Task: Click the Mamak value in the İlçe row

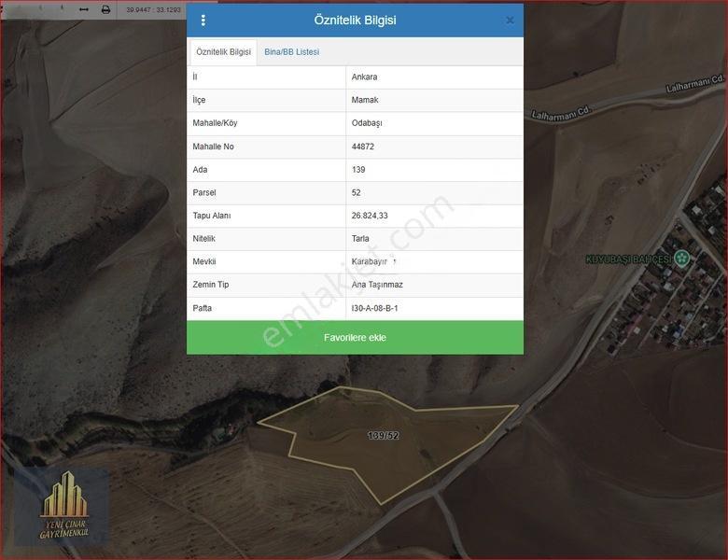Action: (x=365, y=100)
